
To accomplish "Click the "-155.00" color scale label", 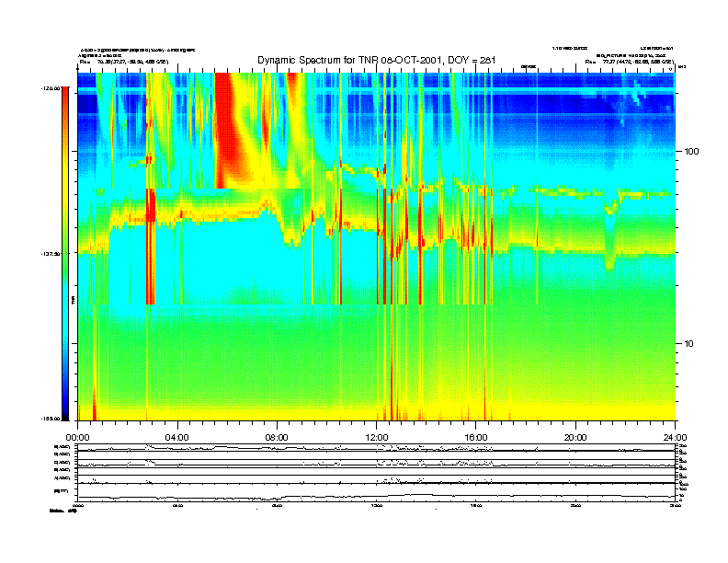I will pyautogui.click(x=51, y=419).
